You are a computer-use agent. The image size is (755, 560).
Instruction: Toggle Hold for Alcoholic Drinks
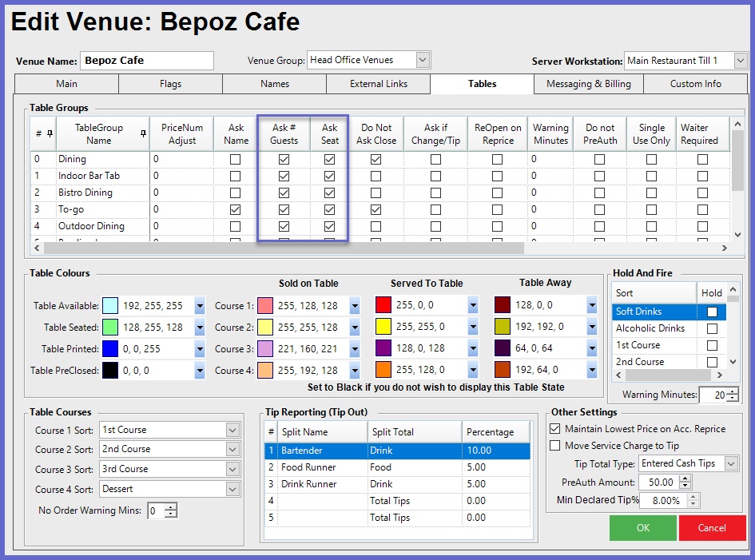pos(712,329)
